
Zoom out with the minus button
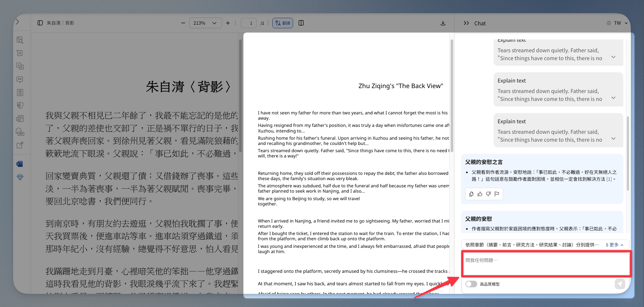coord(183,23)
